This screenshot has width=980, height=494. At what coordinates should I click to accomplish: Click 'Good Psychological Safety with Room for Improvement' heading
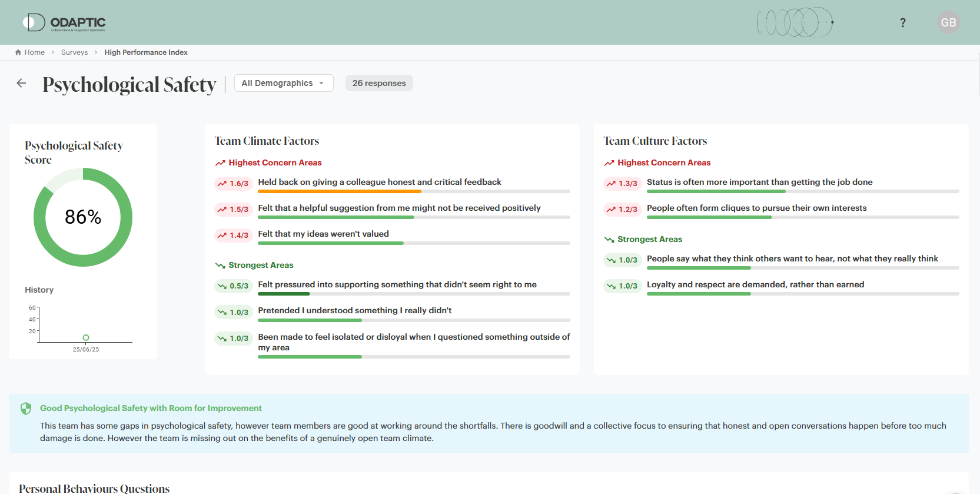point(151,408)
